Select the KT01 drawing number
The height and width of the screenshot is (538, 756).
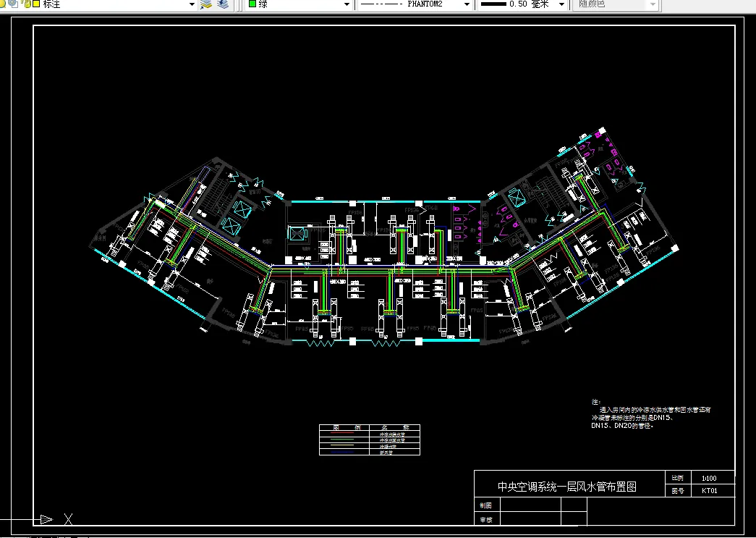click(710, 491)
